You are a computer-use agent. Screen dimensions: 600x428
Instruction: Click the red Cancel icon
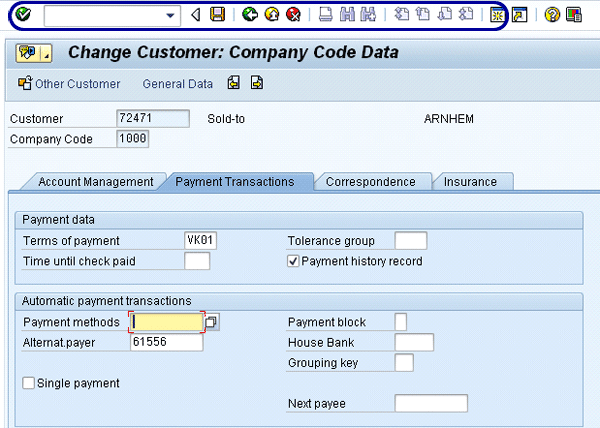[292, 15]
